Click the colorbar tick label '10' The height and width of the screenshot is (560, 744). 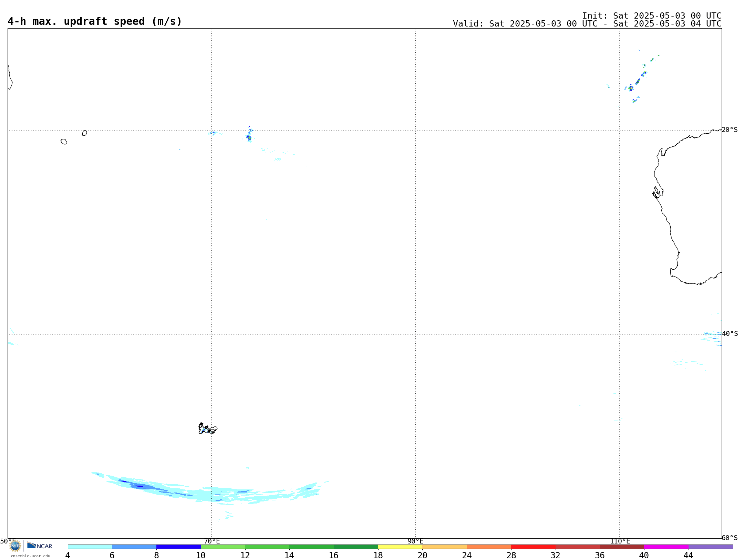pyautogui.click(x=201, y=555)
